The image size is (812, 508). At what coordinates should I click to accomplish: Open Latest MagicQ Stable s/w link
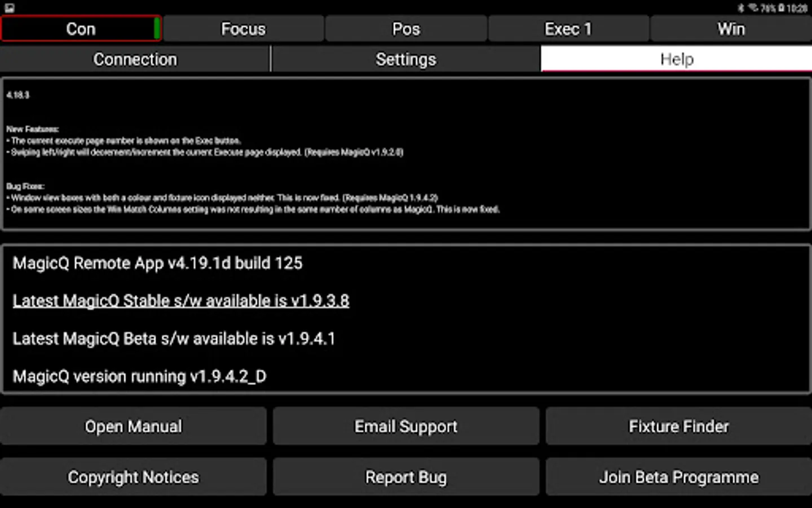[181, 301]
